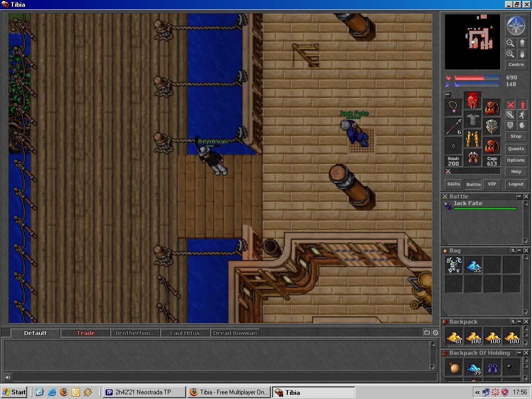The image size is (532, 399).
Task: Select the shield in the shield slot
Action: (x=491, y=127)
